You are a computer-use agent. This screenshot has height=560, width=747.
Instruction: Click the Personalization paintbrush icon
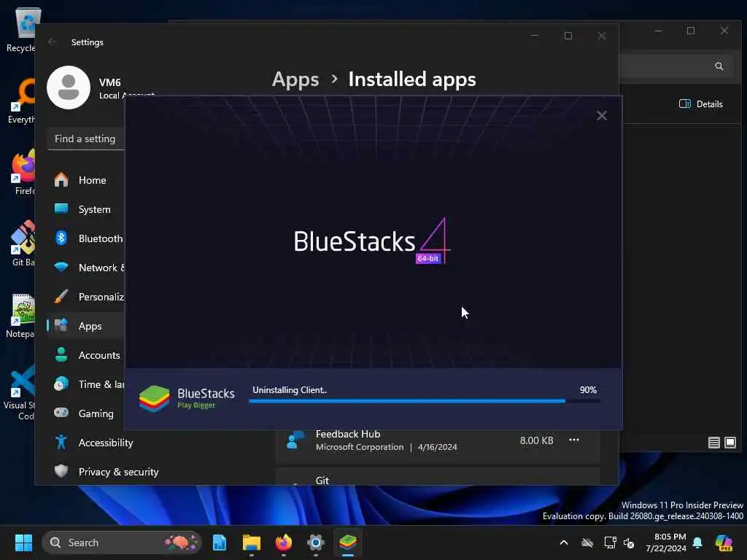[61, 296]
